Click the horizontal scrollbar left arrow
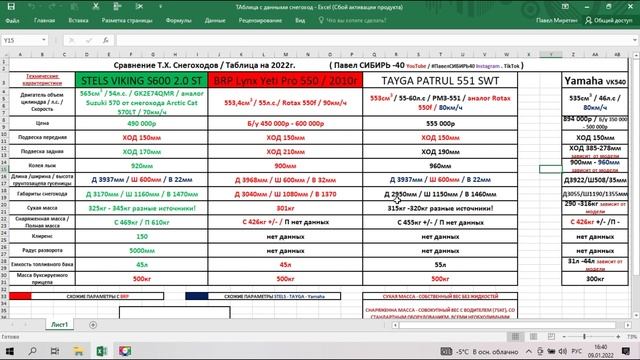The width and height of the screenshot is (640, 360). tap(395, 325)
